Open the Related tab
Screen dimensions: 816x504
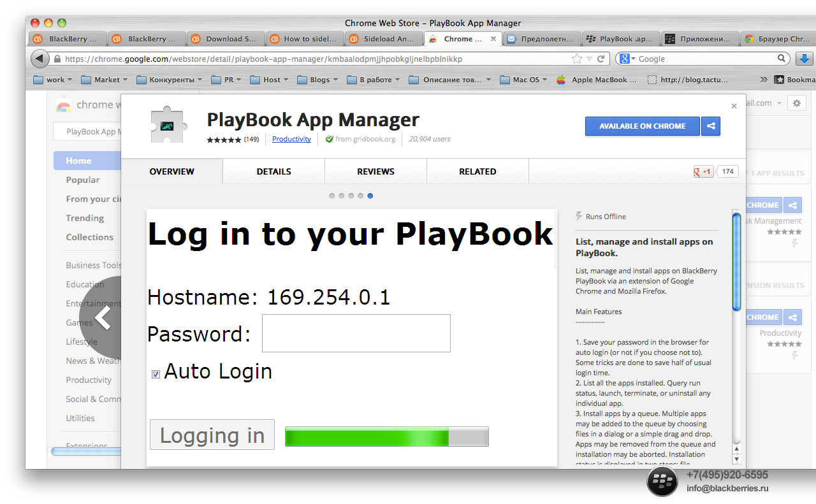coord(478,171)
